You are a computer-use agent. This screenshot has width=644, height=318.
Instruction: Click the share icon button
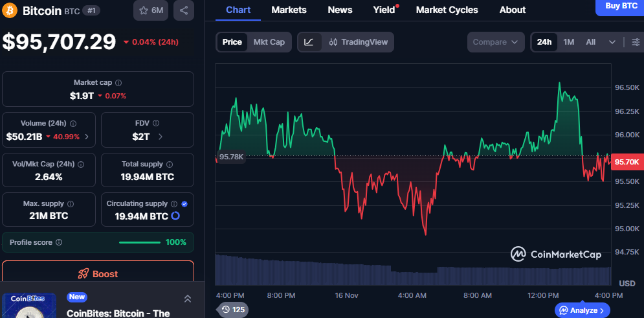point(184,10)
